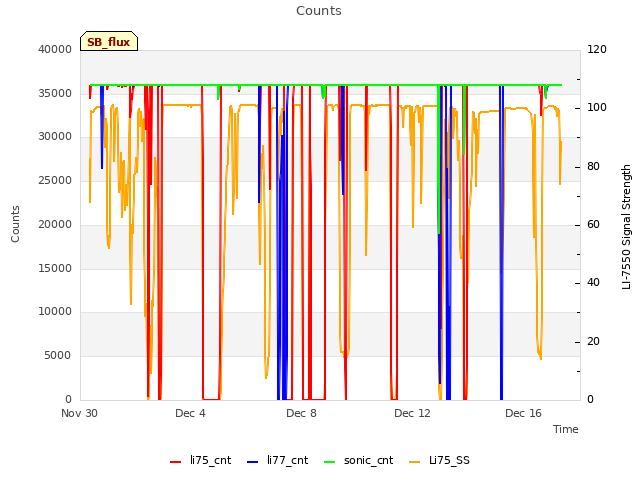Click the 80 right-axis tick label
The image size is (640, 480).
pyautogui.click(x=593, y=167)
